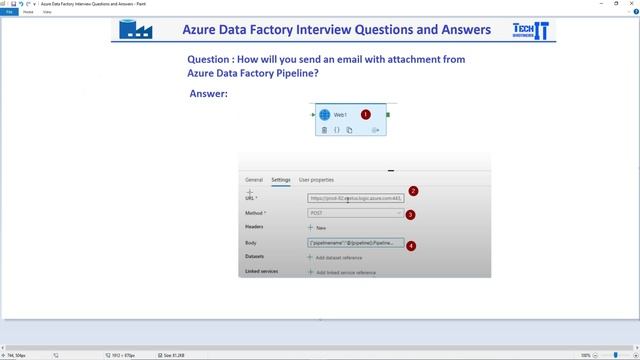Click the Answer: heading text
The width and height of the screenshot is (640, 360).
pos(209,93)
